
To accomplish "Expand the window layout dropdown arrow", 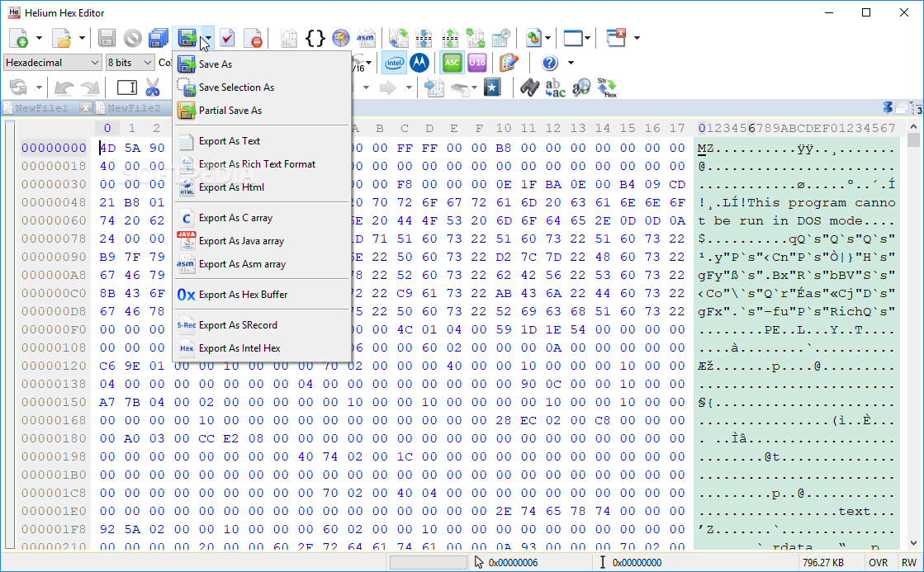I will (x=588, y=38).
